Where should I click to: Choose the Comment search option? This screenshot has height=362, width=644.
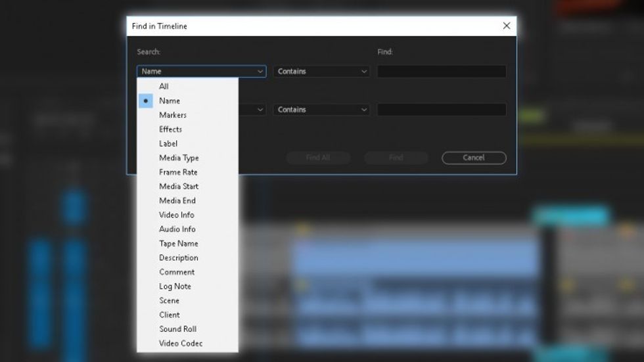[187, 272]
